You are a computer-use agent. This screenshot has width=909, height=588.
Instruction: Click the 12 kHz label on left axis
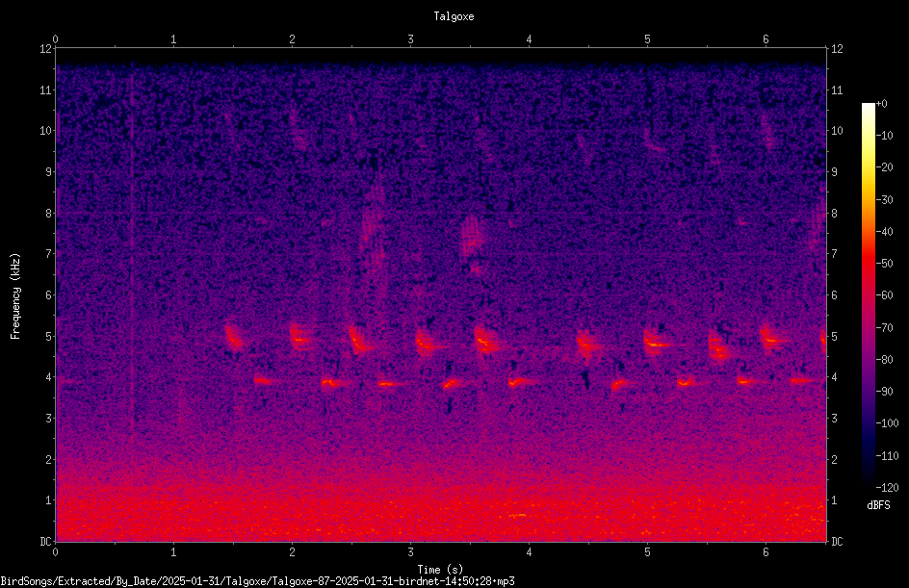pyautogui.click(x=46, y=49)
